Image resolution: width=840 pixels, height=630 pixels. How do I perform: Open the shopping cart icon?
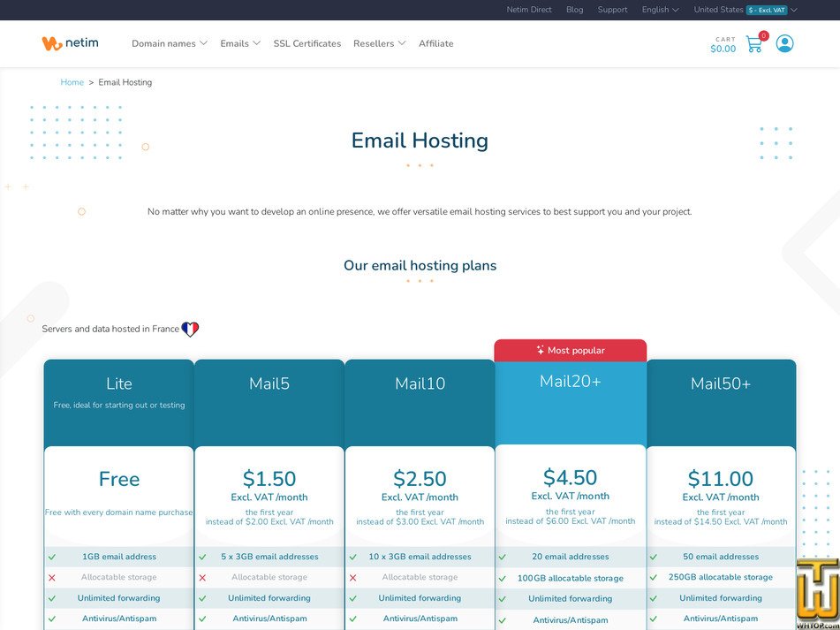coord(753,44)
